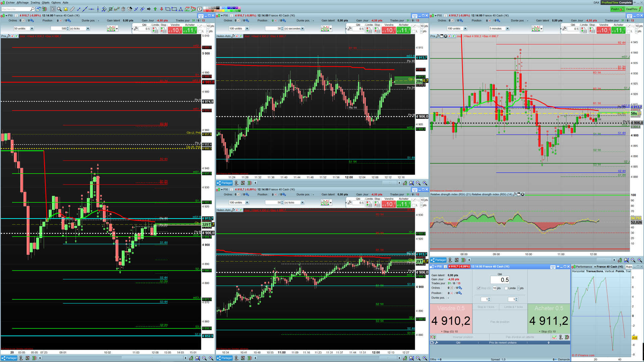This screenshot has height=362, width=644.
Task: Open the Affichage menu
Action: tap(22, 2)
